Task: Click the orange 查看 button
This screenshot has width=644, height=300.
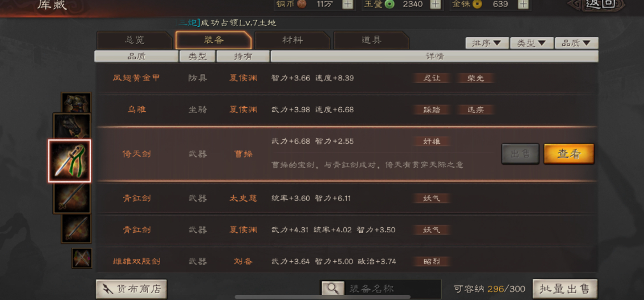Action: click(x=569, y=154)
